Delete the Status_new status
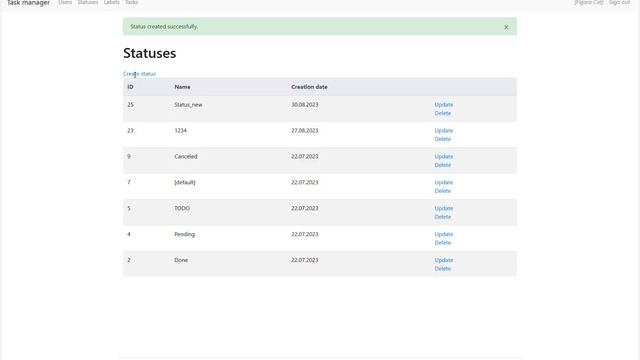 (442, 113)
